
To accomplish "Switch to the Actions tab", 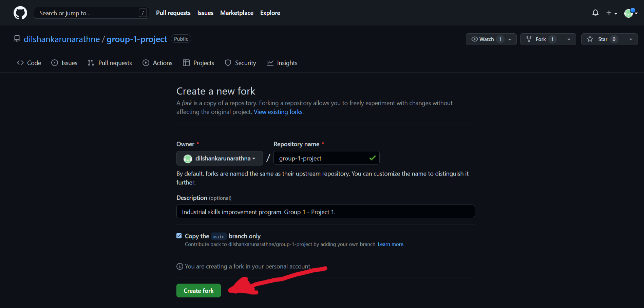I will [157, 63].
